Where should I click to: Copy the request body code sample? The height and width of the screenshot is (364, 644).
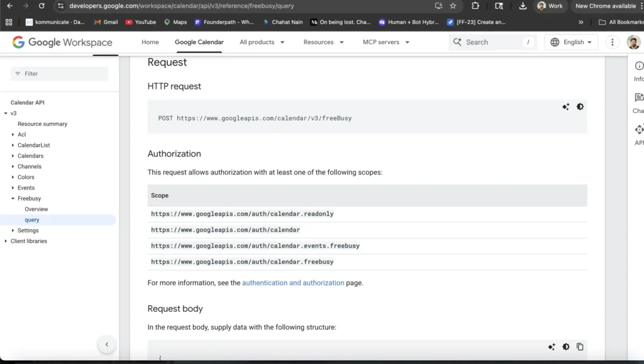579,346
